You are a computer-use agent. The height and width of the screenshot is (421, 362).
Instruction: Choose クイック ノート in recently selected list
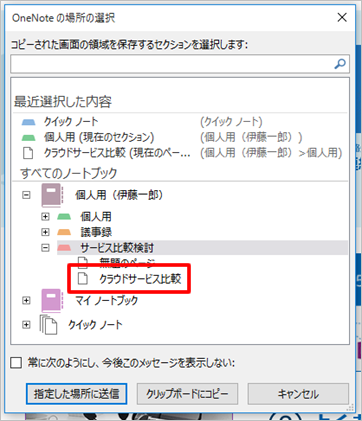point(71,122)
